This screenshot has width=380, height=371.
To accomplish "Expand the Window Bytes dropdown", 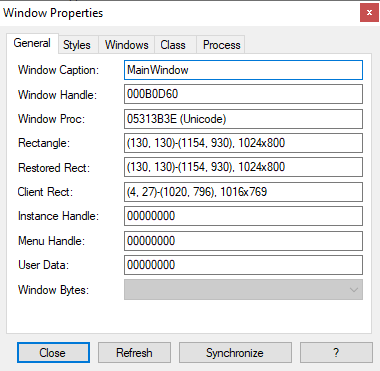I will 243,290.
